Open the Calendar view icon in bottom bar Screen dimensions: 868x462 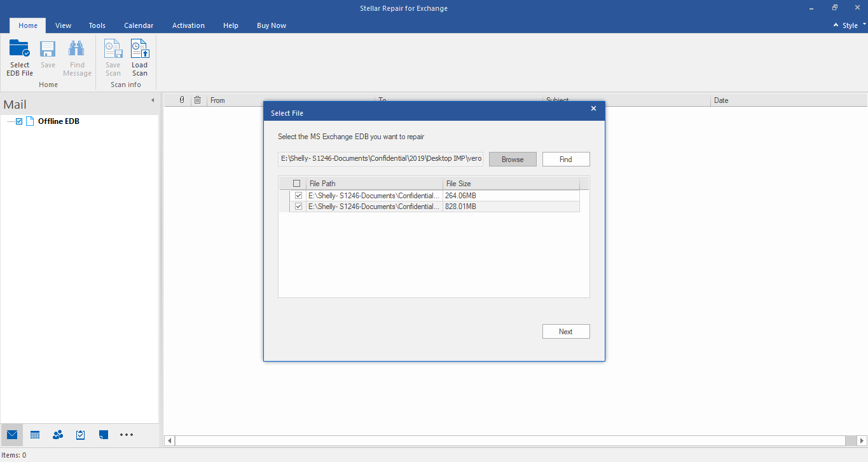(x=35, y=435)
